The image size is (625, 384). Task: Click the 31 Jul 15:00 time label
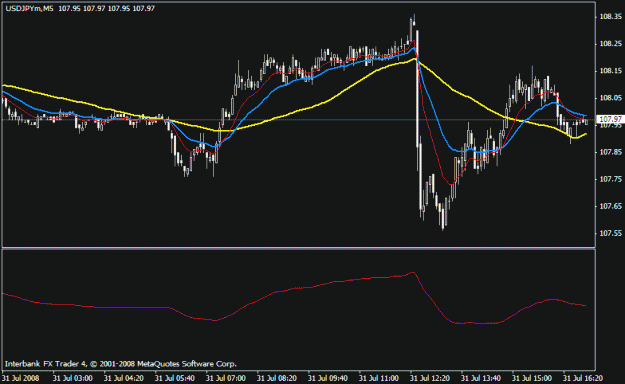pyautogui.click(x=532, y=378)
